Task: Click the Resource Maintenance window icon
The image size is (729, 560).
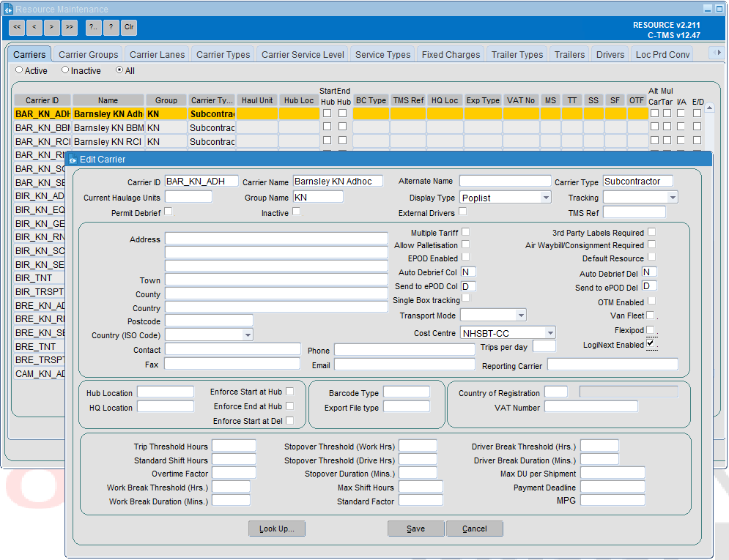Action: coord(8,9)
